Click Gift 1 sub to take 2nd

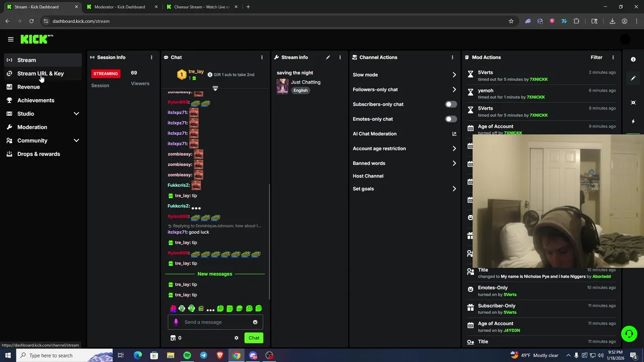coord(231,74)
